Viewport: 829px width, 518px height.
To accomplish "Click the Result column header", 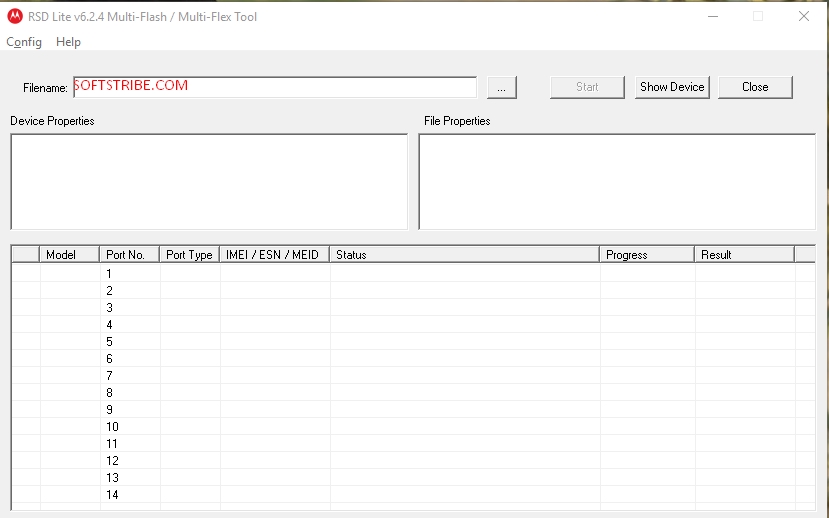I will pyautogui.click(x=744, y=254).
